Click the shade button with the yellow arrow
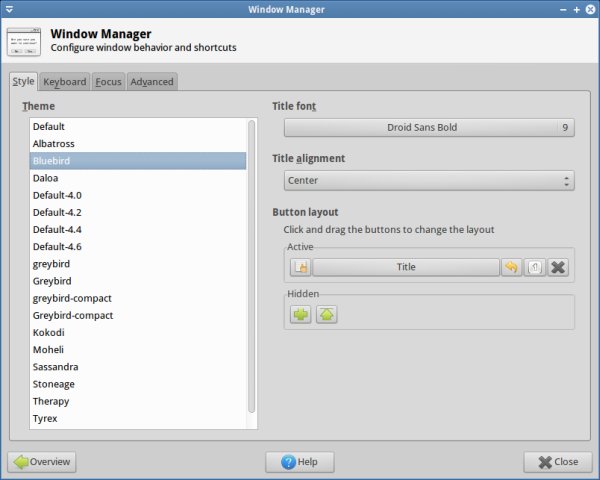The height and width of the screenshot is (480, 600). pyautogui.click(x=511, y=267)
